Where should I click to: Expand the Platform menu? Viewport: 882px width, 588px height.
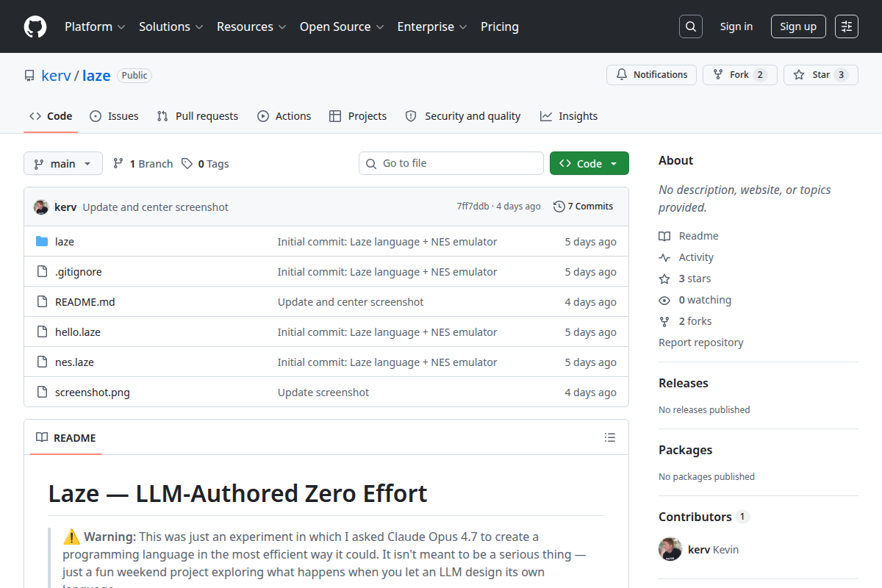95,26
